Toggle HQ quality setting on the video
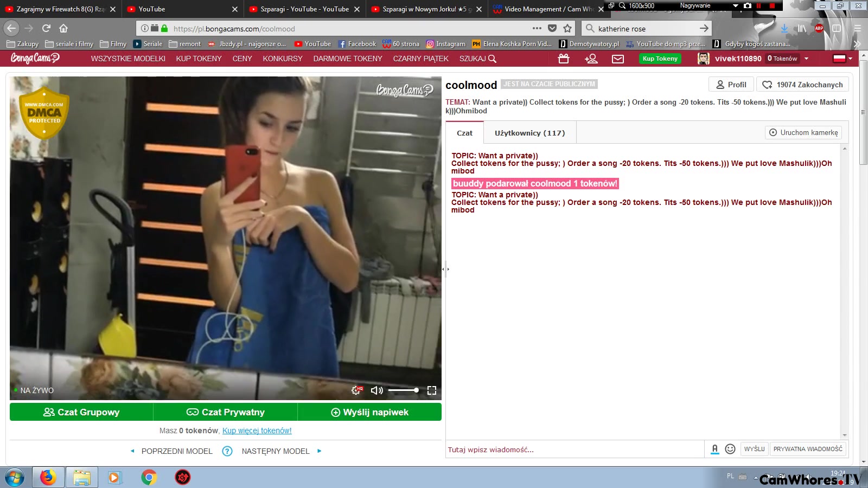The image size is (868, 488). click(356, 390)
